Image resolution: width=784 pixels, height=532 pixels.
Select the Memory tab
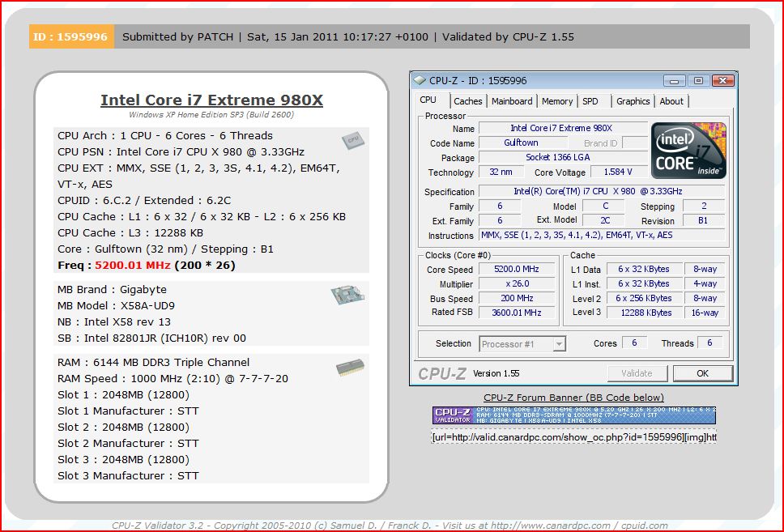(x=557, y=101)
